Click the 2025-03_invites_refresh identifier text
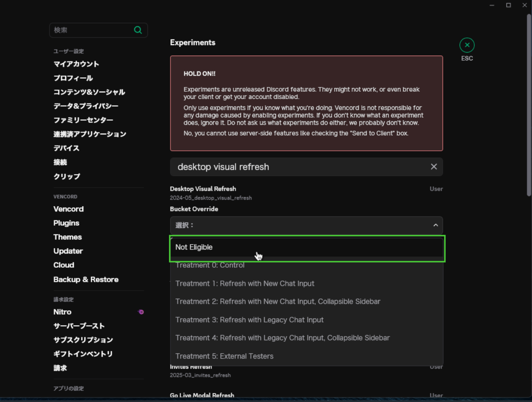Screen dimensions: 532x402 point(200,375)
